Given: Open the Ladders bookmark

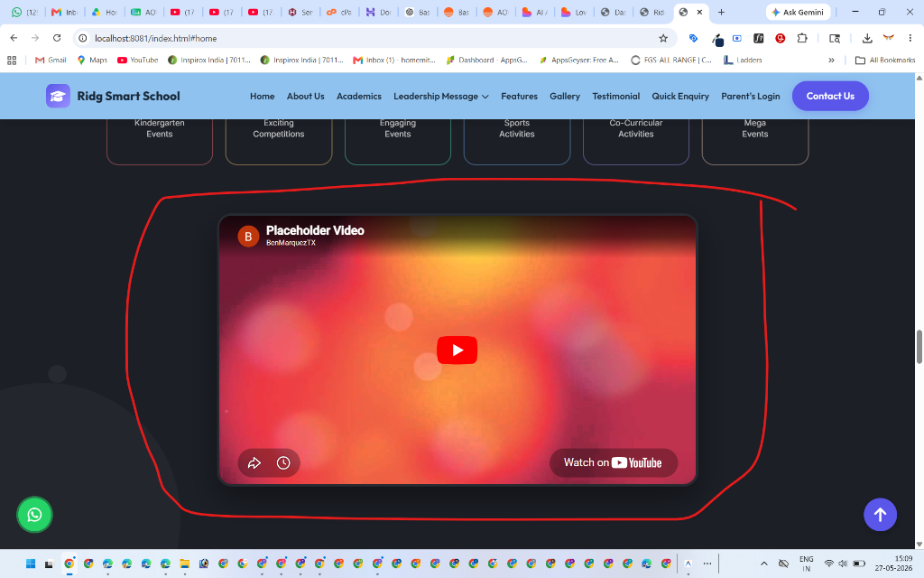Looking at the screenshot, I should coord(743,61).
